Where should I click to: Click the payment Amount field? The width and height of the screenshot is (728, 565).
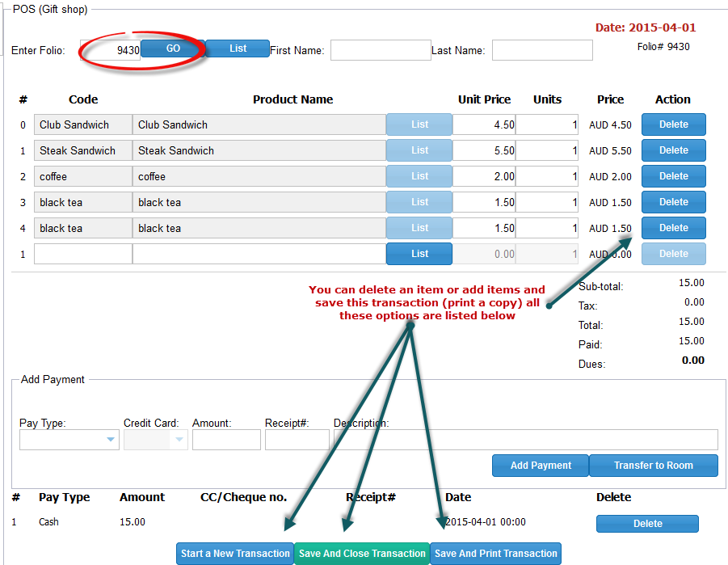pyautogui.click(x=226, y=440)
